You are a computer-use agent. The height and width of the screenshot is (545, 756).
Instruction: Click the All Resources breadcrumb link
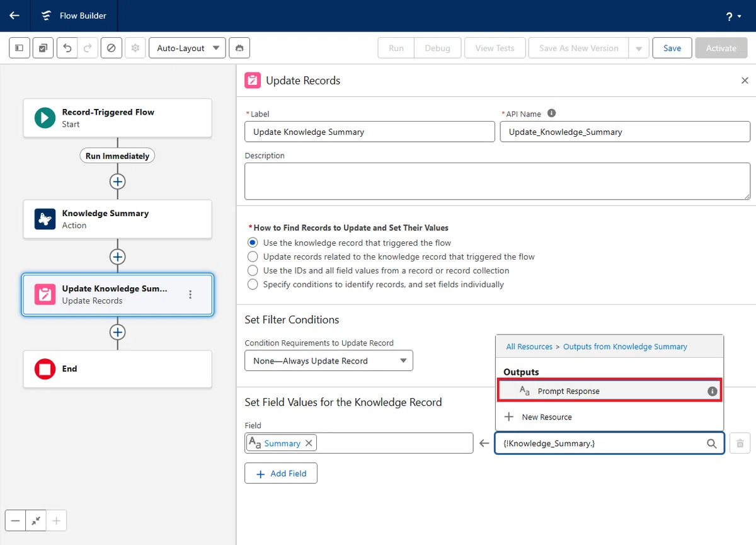click(529, 347)
